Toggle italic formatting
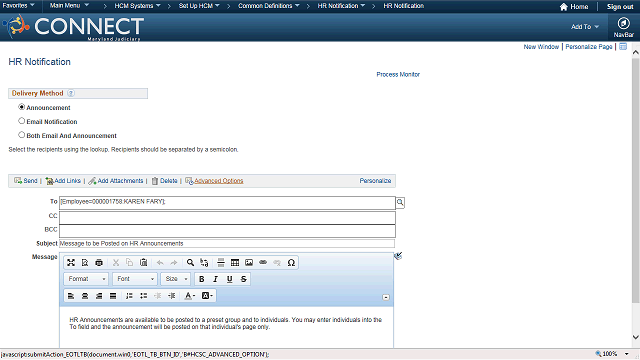The height and width of the screenshot is (360, 640). (216, 279)
